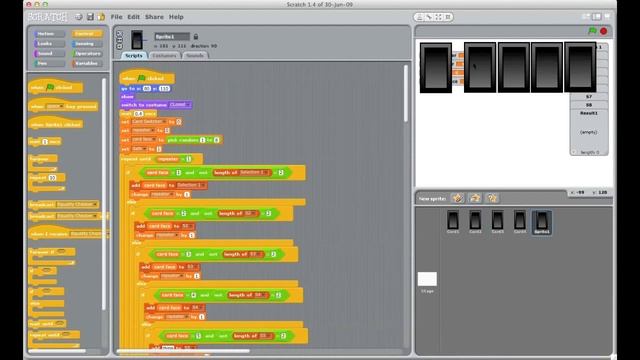Set rotation style to don't rotate
This screenshot has width=640, height=360.
(x=119, y=46)
